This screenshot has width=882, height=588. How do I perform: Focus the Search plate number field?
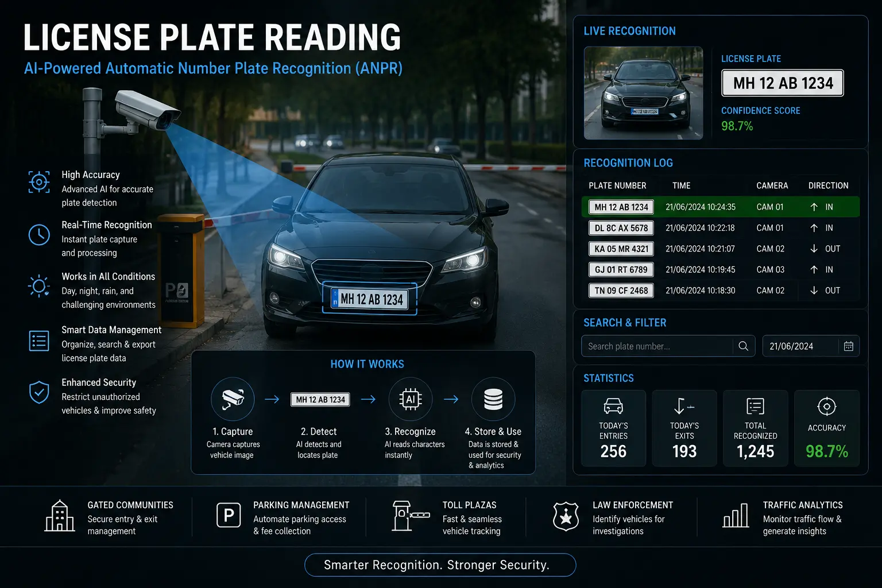pyautogui.click(x=668, y=346)
